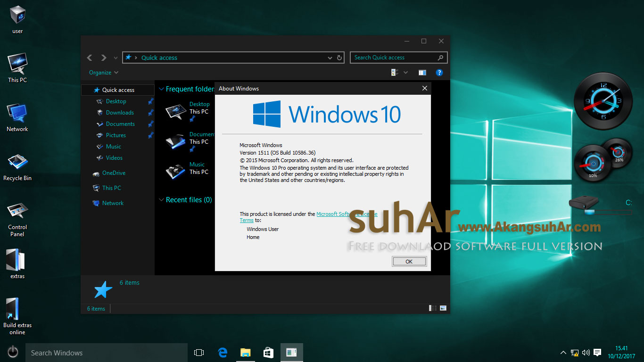Screen dimensions: 644x362
Task: Toggle the preview pane button
Action: pyautogui.click(x=422, y=73)
